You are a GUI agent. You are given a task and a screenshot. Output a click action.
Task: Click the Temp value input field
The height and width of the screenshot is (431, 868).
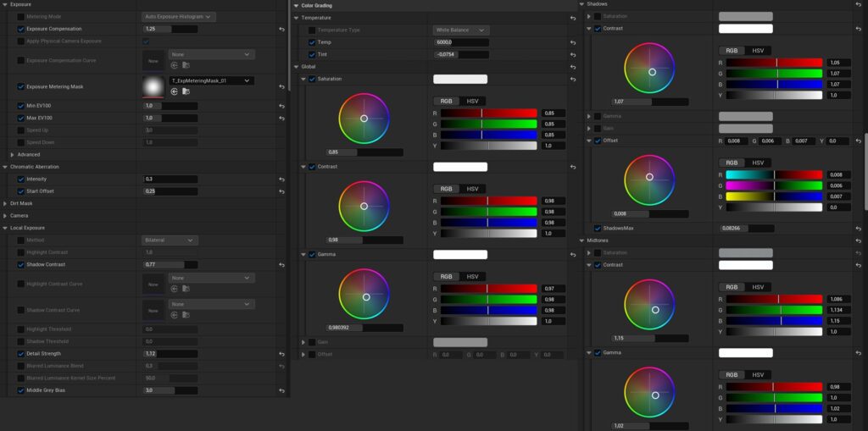(x=461, y=42)
